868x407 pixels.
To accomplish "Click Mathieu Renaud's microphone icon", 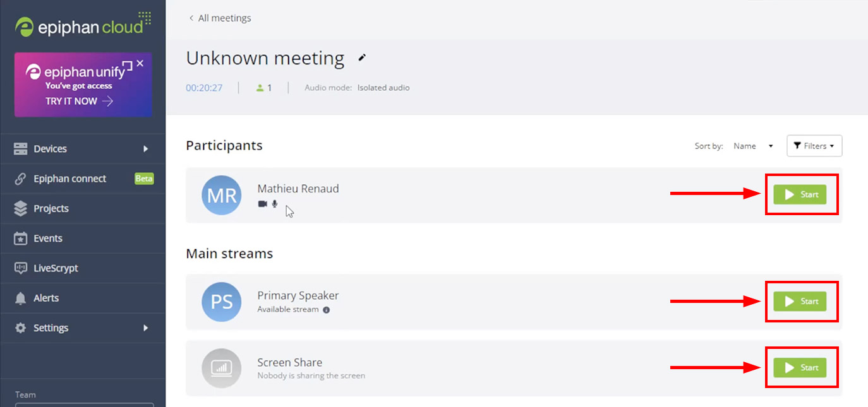I will 275,204.
